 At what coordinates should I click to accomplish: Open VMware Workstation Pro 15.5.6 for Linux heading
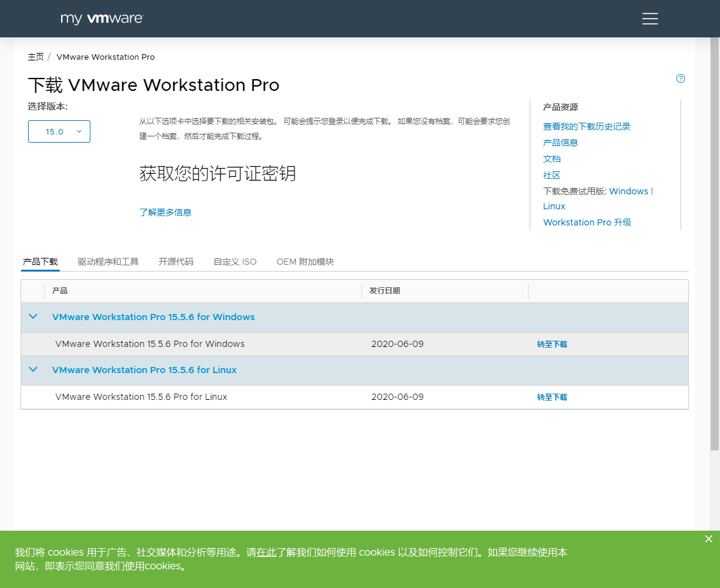(144, 369)
